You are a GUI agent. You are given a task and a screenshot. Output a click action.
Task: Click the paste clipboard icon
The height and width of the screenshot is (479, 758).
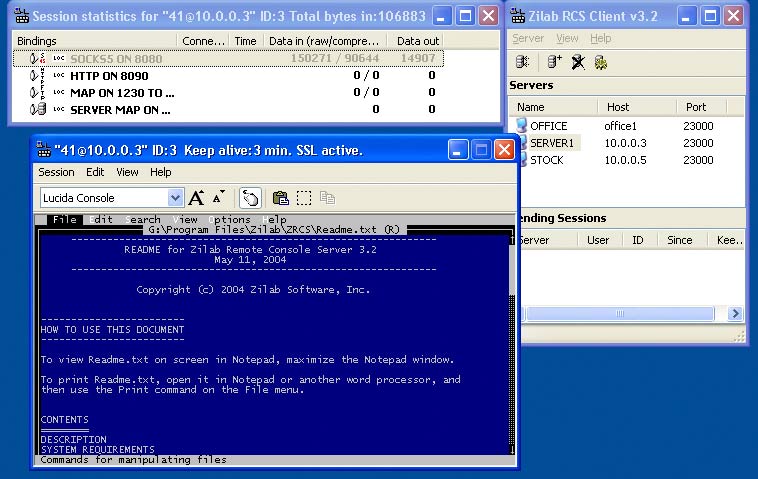[x=280, y=198]
